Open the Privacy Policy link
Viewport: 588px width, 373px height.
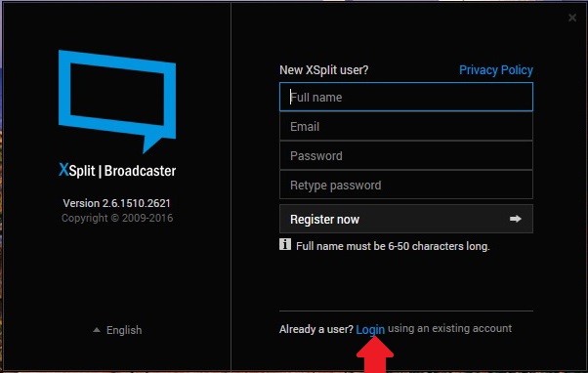pyautogui.click(x=496, y=70)
